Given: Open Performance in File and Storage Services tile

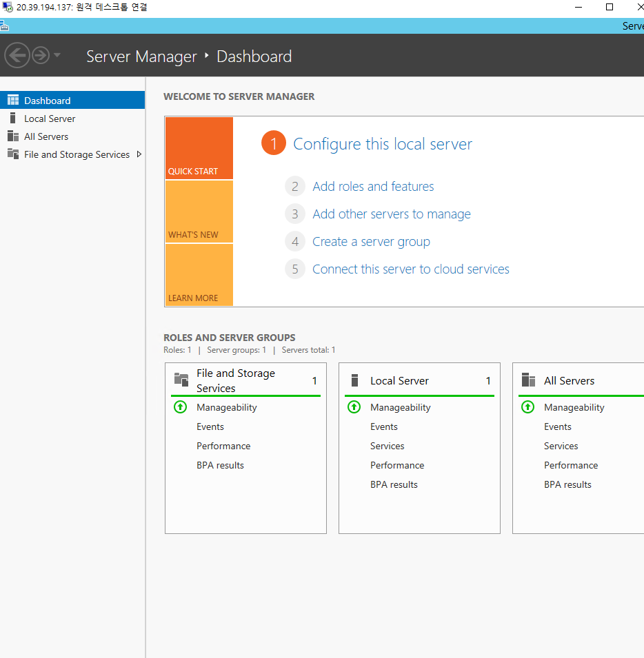Looking at the screenshot, I should pos(223,446).
